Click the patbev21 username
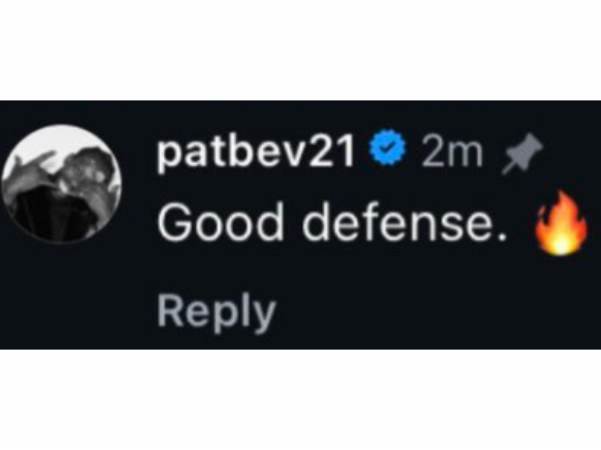 click(255, 152)
